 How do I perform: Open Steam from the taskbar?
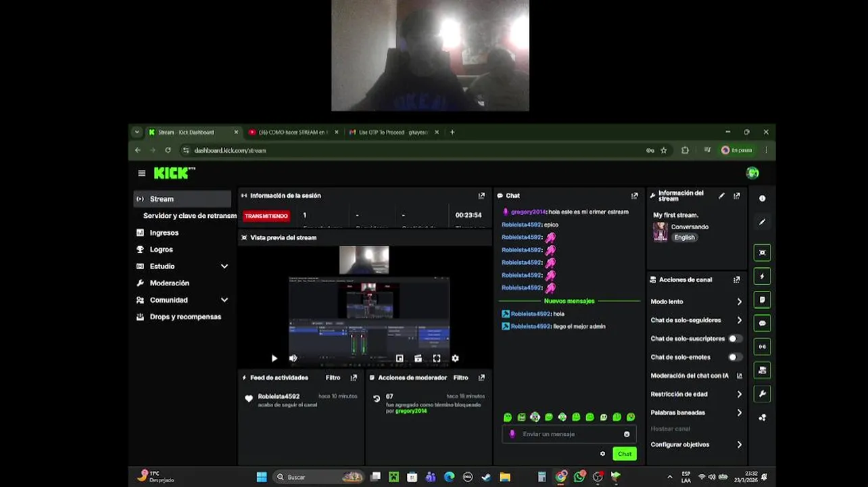(x=486, y=477)
